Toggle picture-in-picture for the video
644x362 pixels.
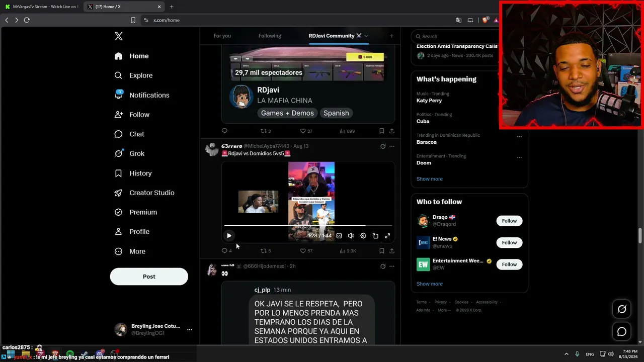(x=375, y=236)
